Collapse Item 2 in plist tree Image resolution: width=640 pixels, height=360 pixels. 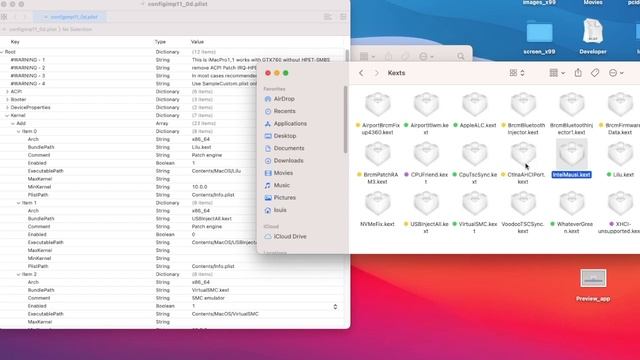[18, 274]
